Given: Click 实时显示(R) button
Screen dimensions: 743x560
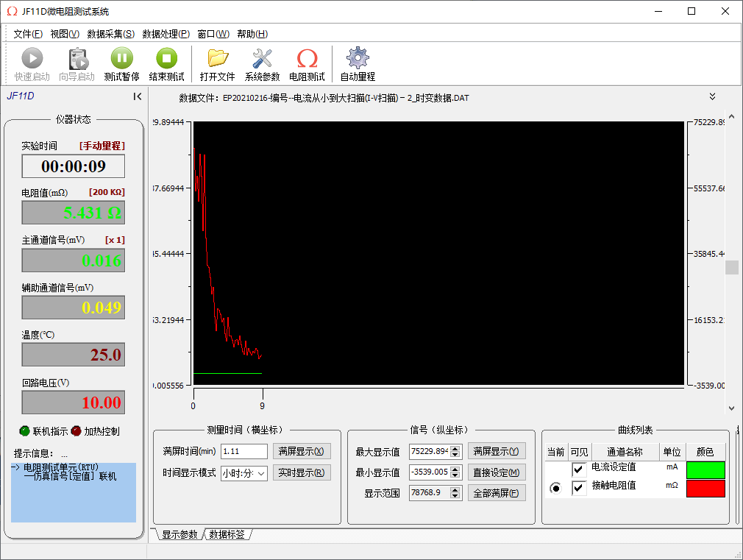Looking at the screenshot, I should 302,472.
